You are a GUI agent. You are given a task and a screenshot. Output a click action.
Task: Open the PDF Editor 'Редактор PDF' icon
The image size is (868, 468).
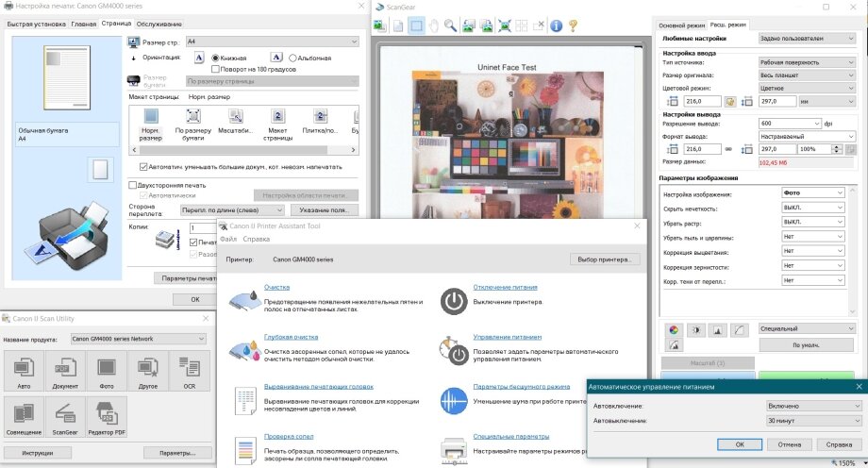pyautogui.click(x=107, y=417)
